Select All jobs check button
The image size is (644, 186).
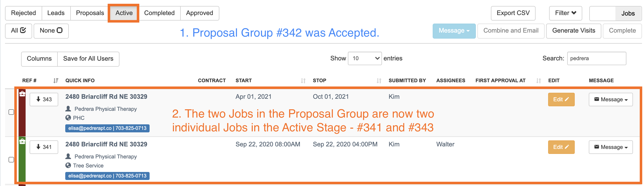19,31
